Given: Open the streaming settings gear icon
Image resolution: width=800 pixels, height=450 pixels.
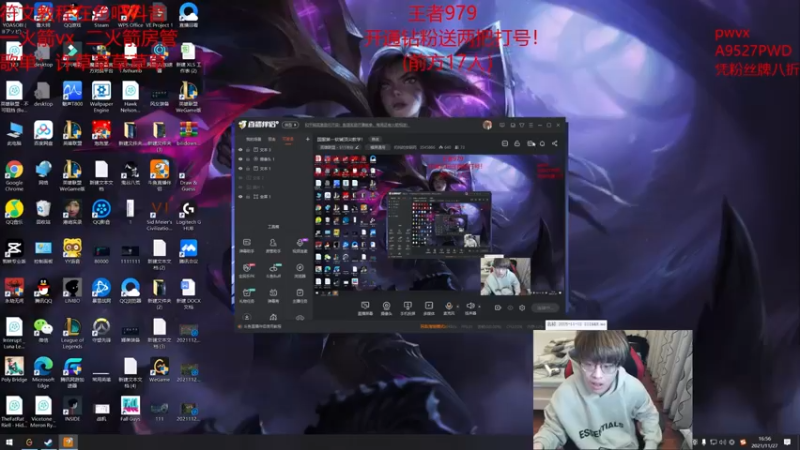Looking at the screenshot, I should pos(522,308).
